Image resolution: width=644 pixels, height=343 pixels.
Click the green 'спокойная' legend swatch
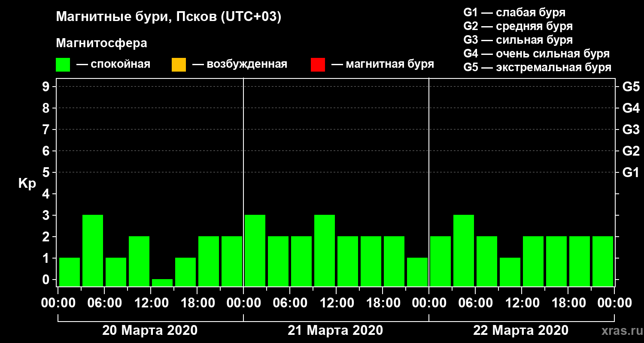coord(63,65)
